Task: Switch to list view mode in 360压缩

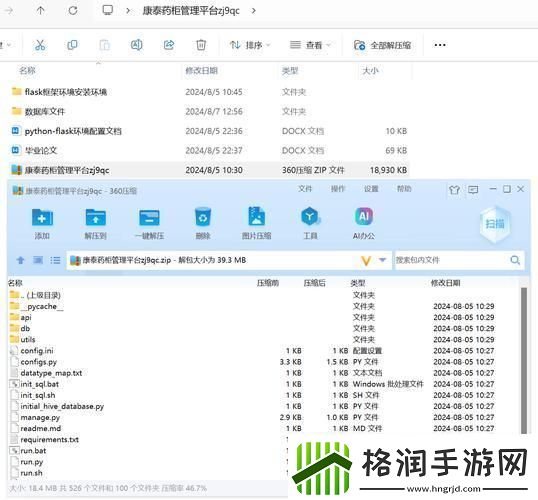Action: (x=55, y=260)
